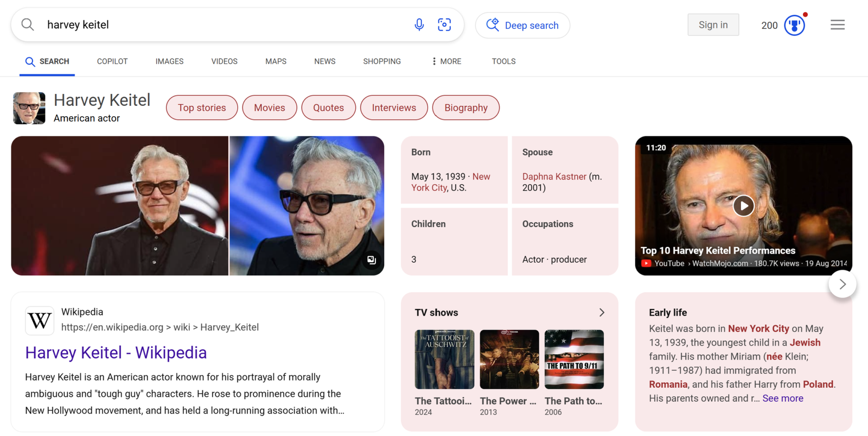This screenshot has height=436, width=868.
Task: Open the Rewards trophy icon
Action: pos(794,26)
